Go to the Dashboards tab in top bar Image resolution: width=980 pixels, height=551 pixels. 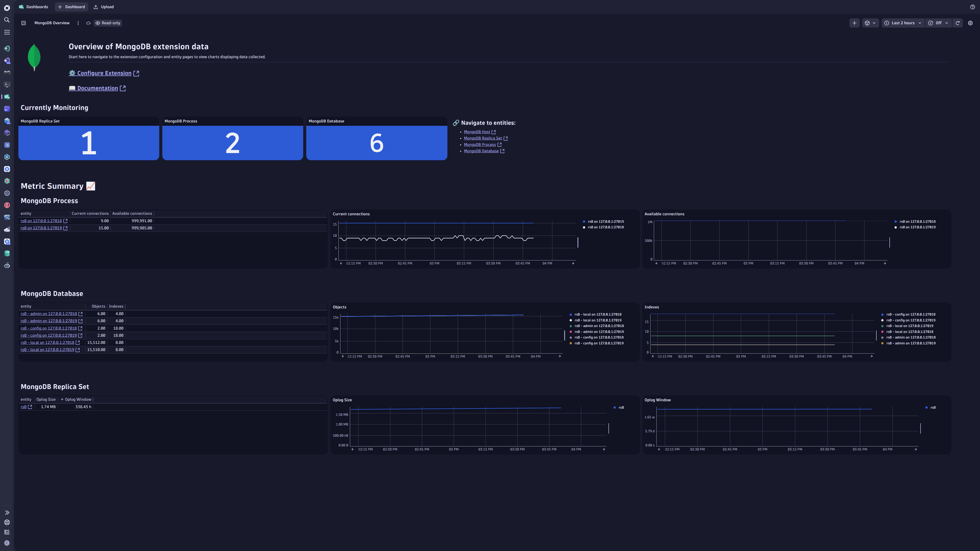(33, 7)
